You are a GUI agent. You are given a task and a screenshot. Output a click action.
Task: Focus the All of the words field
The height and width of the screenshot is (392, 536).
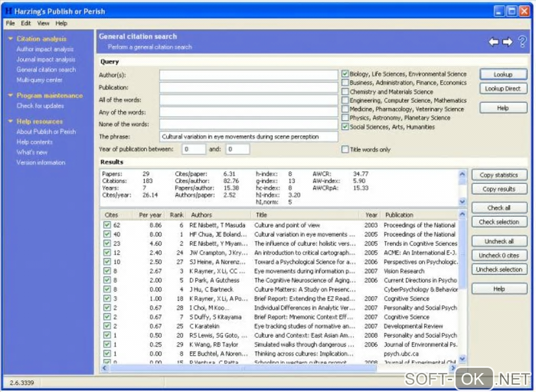[x=249, y=100]
